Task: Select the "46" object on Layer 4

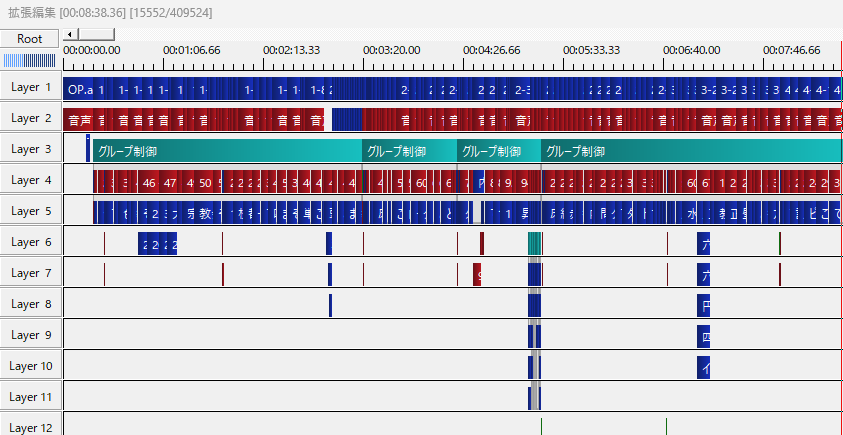Action: pos(149,182)
